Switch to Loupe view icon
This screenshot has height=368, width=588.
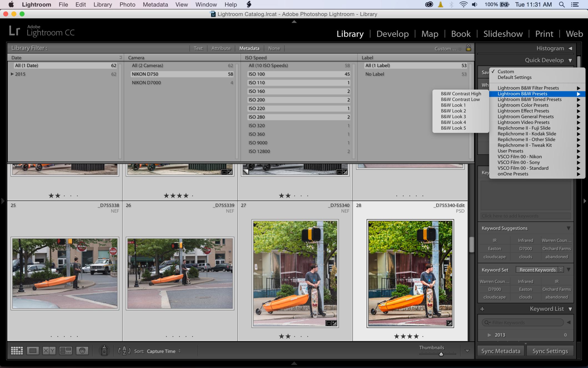pyautogui.click(x=33, y=351)
